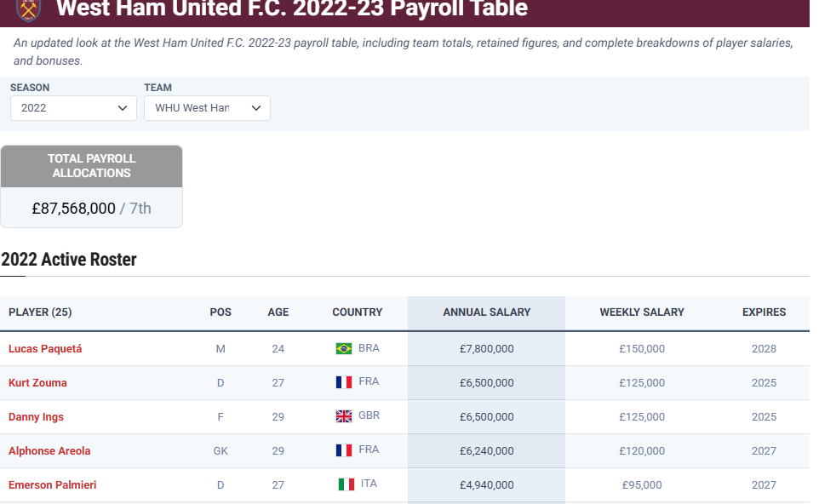Click the 2022 Active Roster heading

pyautogui.click(x=69, y=260)
